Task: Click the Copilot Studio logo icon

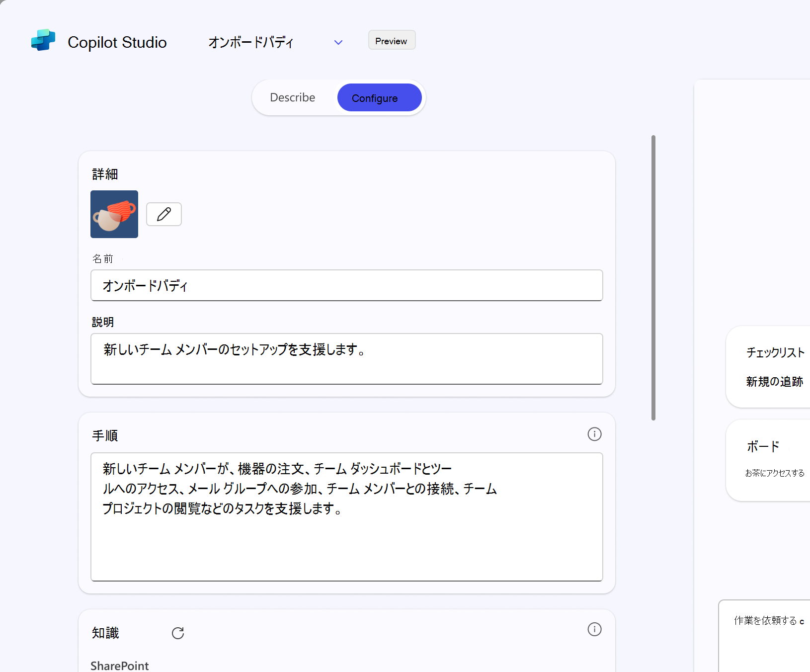Action: [x=43, y=40]
